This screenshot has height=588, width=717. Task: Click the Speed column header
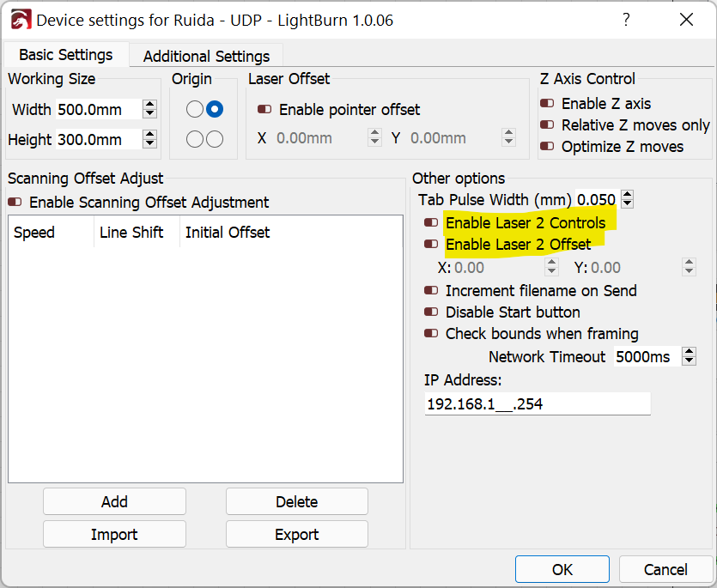(52, 233)
